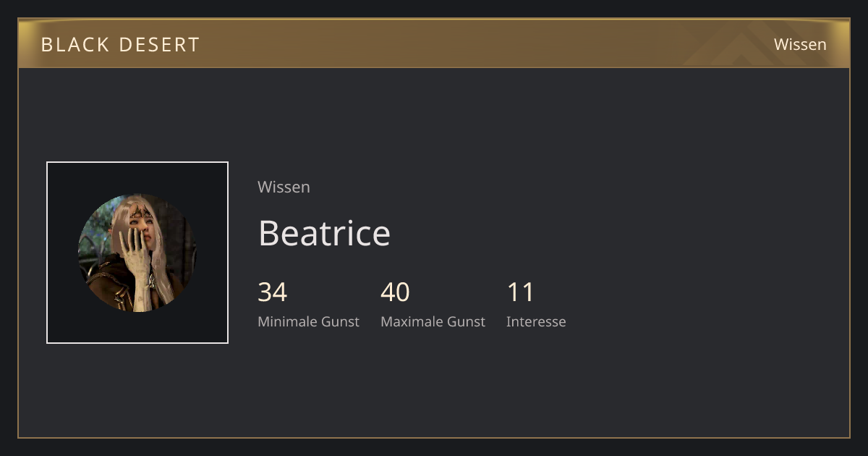Click the Beatrice character portrait
This screenshot has width=868, height=456.
pyautogui.click(x=137, y=253)
